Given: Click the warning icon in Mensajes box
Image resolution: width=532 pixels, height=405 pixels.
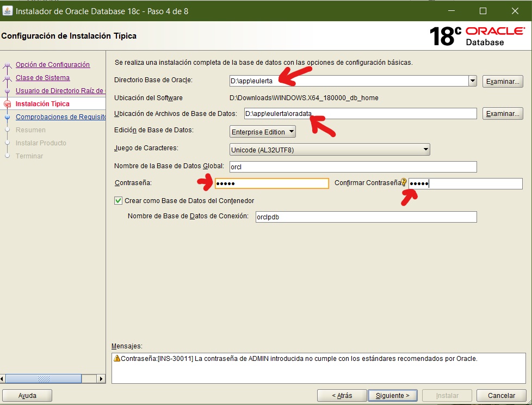Looking at the screenshot, I should click(x=117, y=358).
